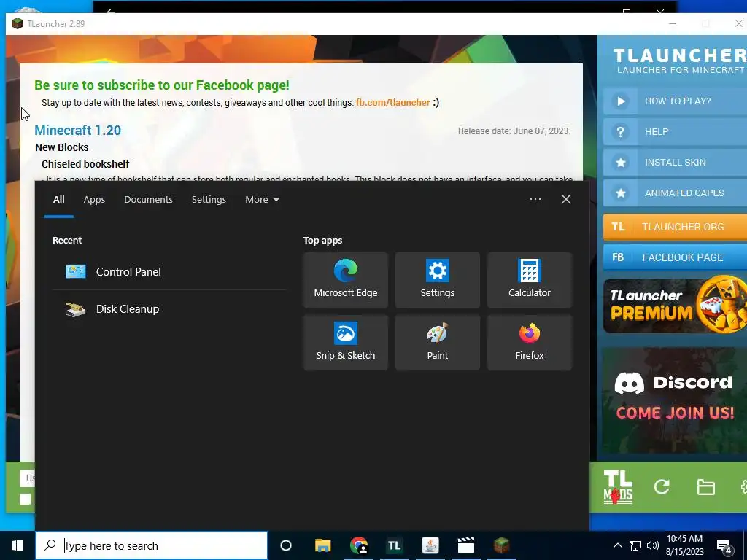Click the refresh icon in TLauncher
Image resolution: width=747 pixels, height=560 pixels.
[x=662, y=486]
